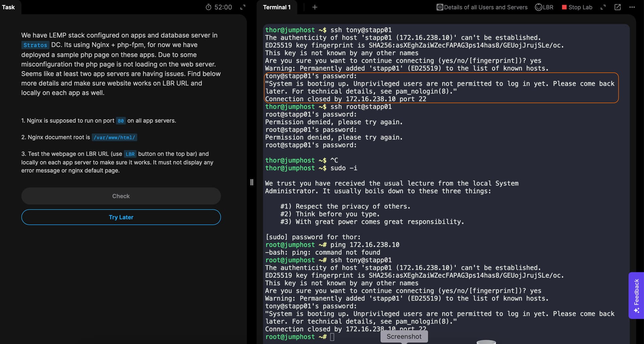
Task: Open Details of all Users and Servers
Action: (482, 7)
